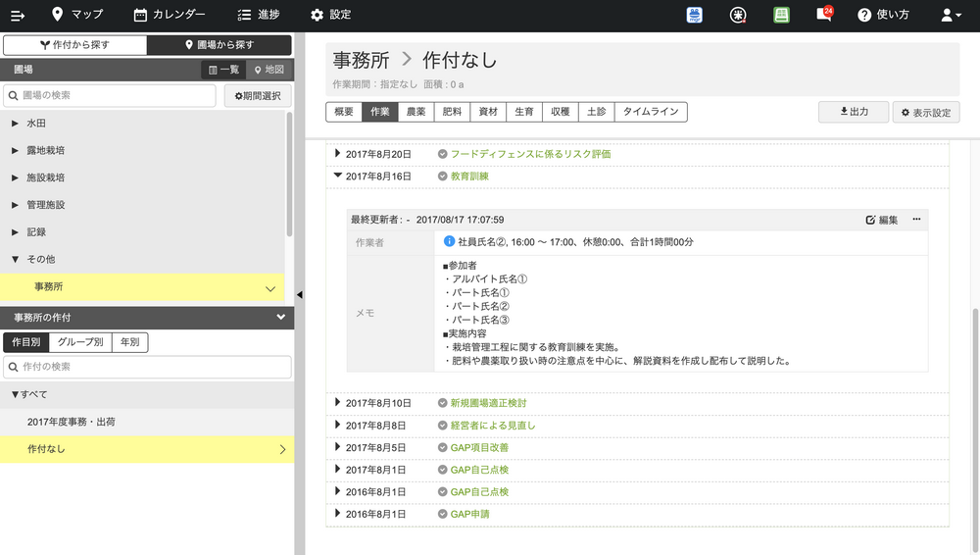The height and width of the screenshot is (555, 980).
Task: Toggle field view to 地図 map
Action: point(269,70)
